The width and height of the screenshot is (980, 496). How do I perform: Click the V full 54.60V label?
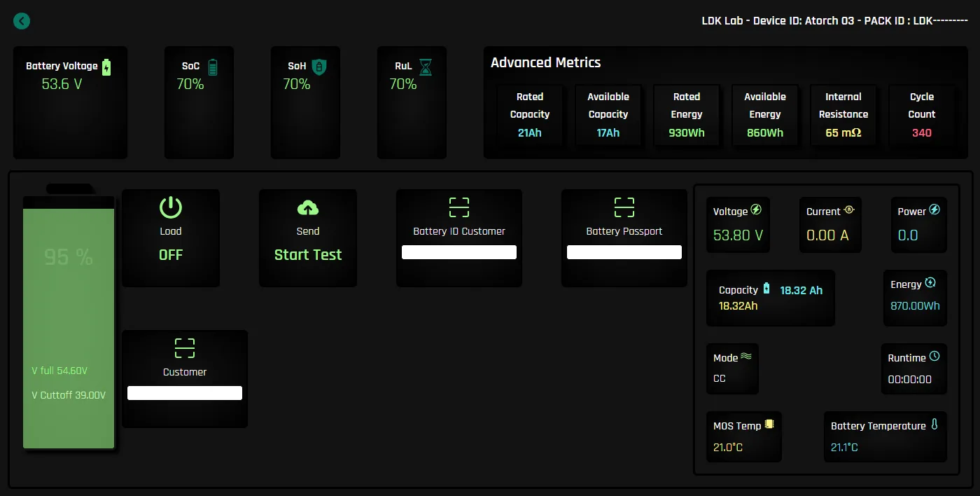59,371
